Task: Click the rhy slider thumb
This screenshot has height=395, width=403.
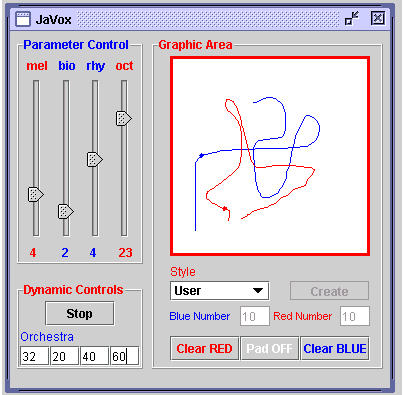Action: (x=95, y=159)
